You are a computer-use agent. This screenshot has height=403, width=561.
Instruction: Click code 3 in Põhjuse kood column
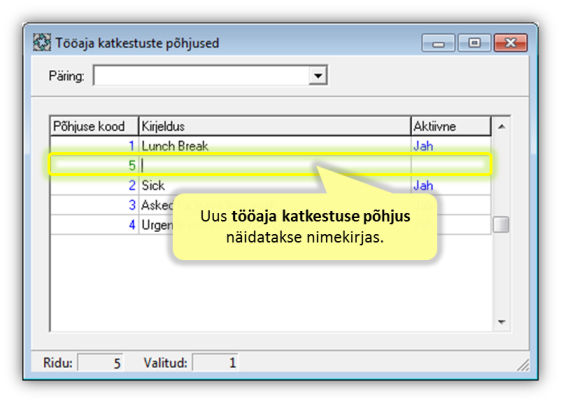pyautogui.click(x=132, y=205)
